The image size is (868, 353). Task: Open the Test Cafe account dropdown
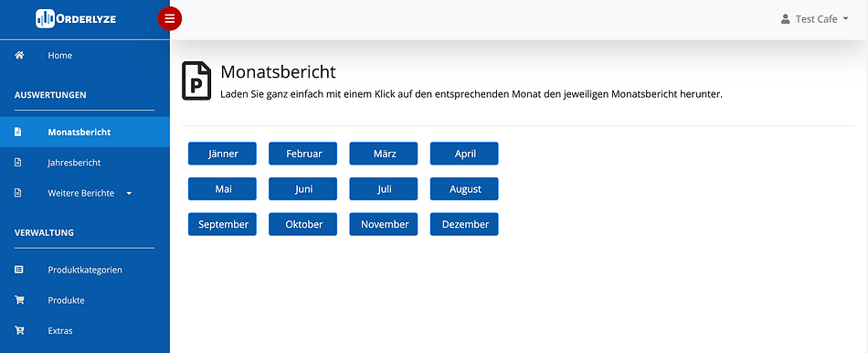coord(814,19)
